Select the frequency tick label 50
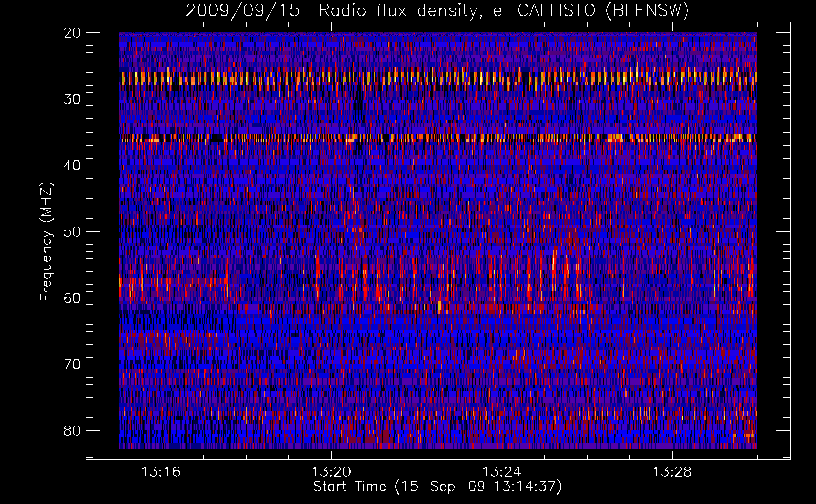The height and width of the screenshot is (504, 816). (x=73, y=232)
